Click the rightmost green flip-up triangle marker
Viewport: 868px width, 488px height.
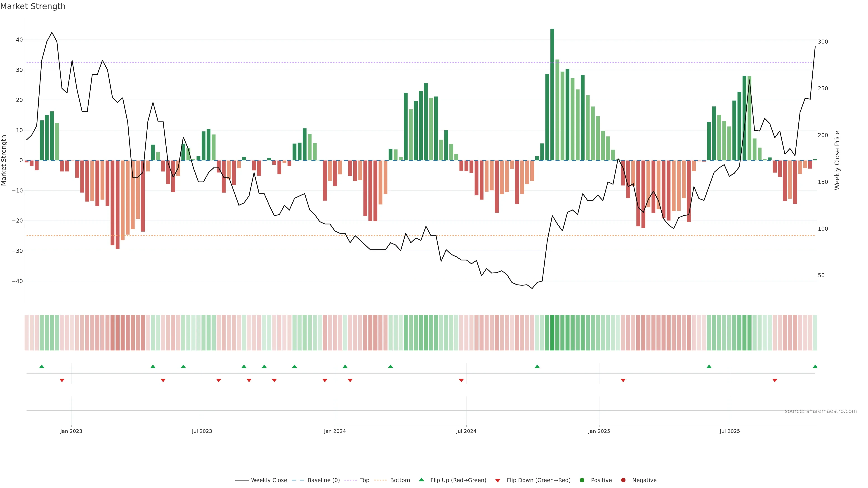(x=815, y=366)
